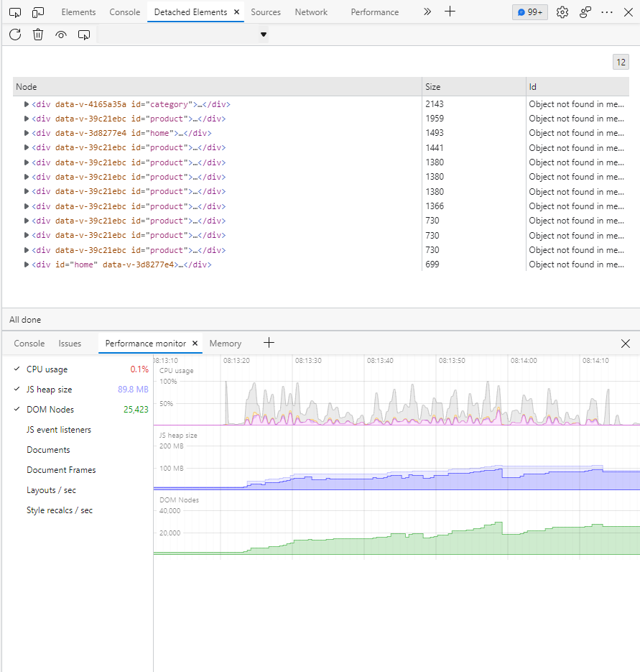The height and width of the screenshot is (672, 640).
Task: Switch to the Performance tab
Action: 374,12
